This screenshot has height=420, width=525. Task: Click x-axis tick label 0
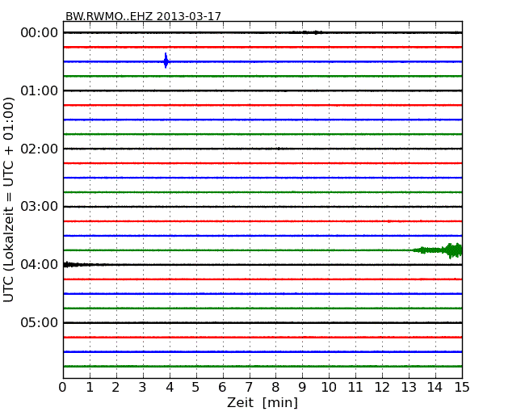click(63, 388)
